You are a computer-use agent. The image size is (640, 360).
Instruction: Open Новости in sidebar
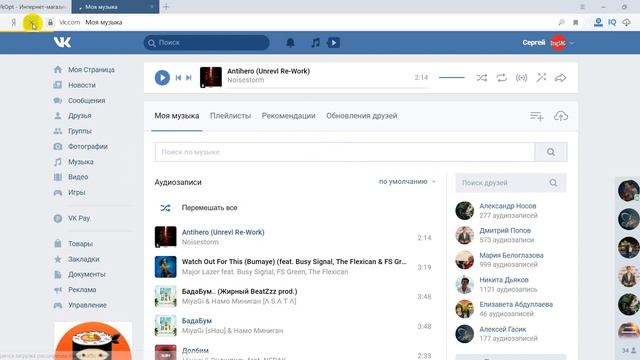[82, 85]
